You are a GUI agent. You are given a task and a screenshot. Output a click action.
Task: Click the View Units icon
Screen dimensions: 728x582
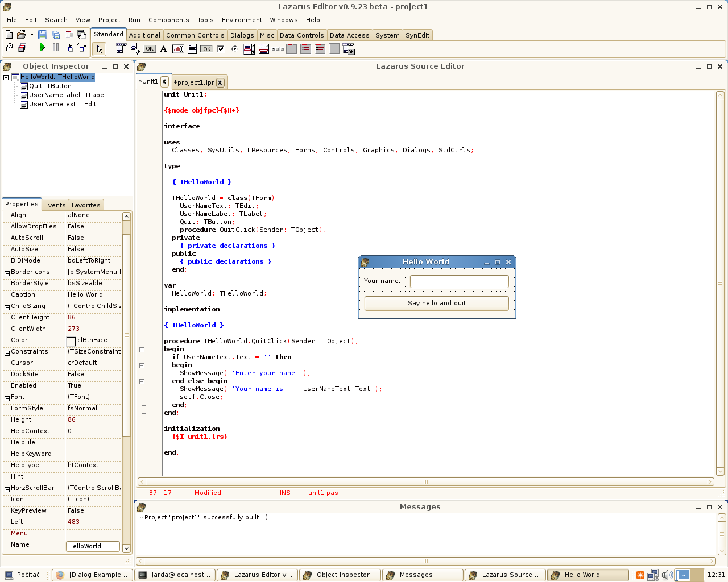(x=9, y=48)
